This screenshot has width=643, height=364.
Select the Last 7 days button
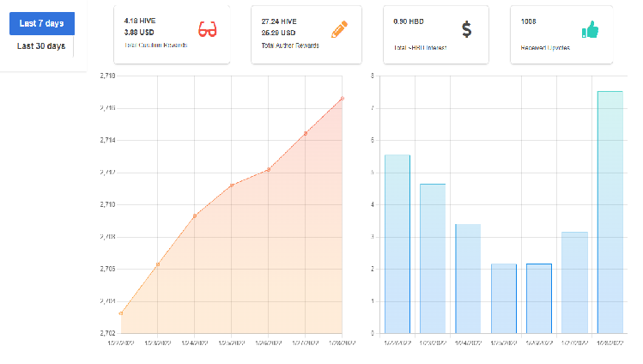pyautogui.click(x=42, y=23)
